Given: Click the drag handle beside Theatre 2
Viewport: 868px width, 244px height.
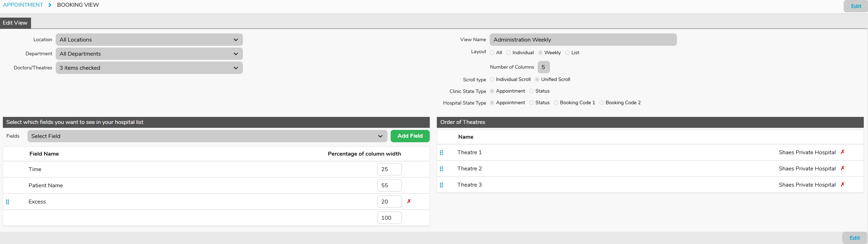Looking at the screenshot, I should point(441,169).
